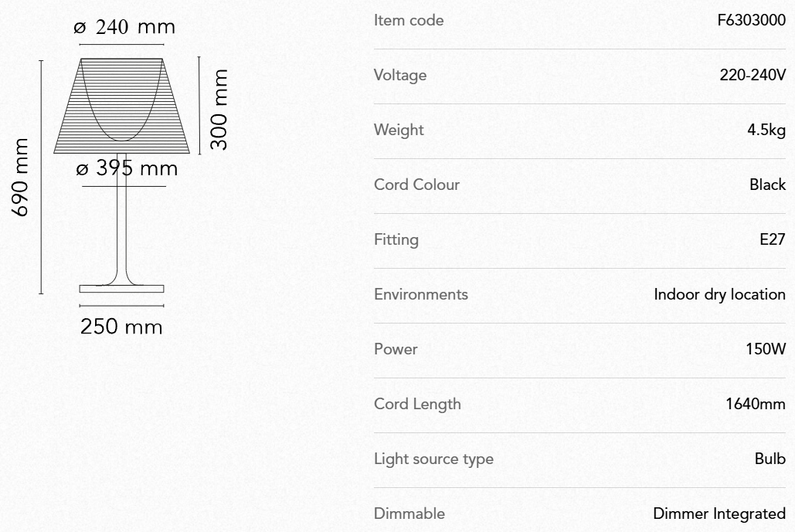Click the Voltage row label
The image size is (795, 532).
(400, 76)
